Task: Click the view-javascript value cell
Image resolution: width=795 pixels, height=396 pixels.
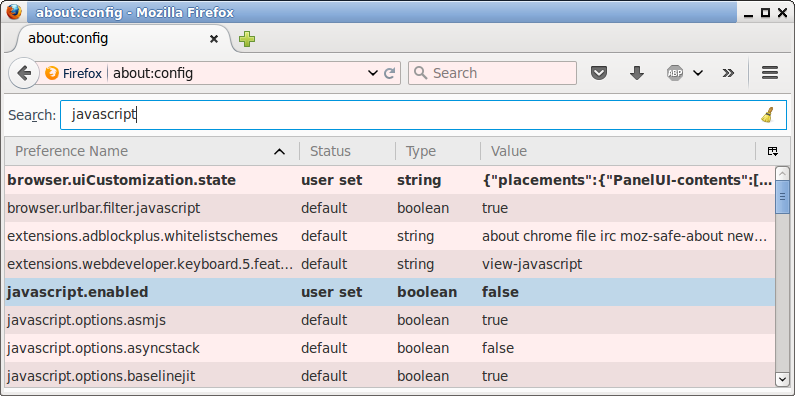Action: pos(532,264)
